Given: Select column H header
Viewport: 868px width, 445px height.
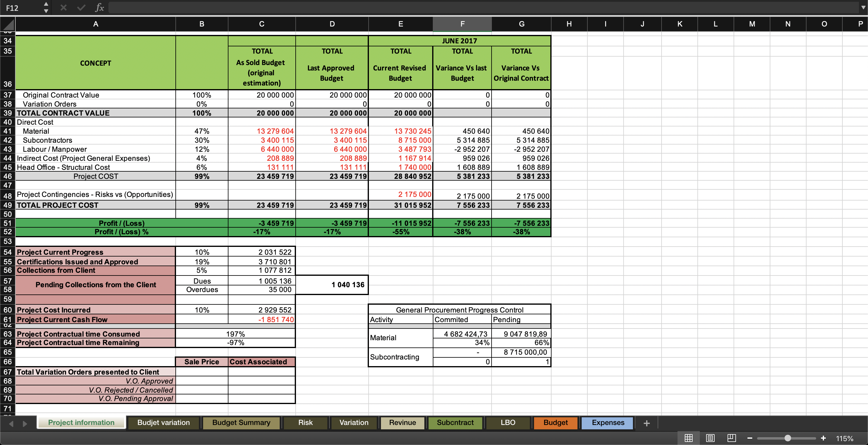Looking at the screenshot, I should [569, 24].
